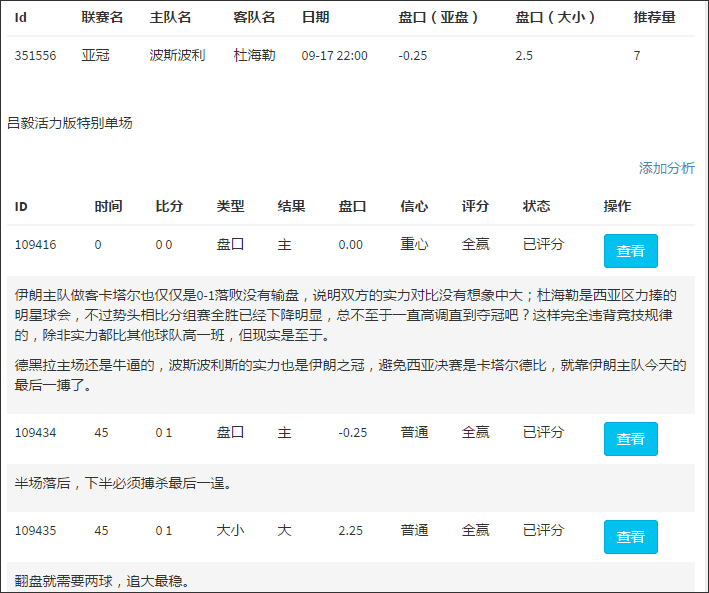The height and width of the screenshot is (593, 709).
Task: Click the 盘口（亚盘）column header
Action: [438, 17]
